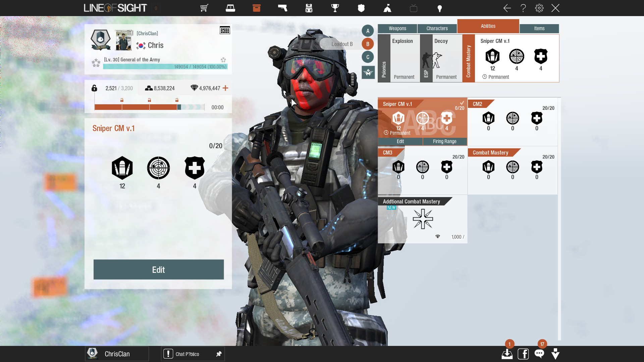Select the Abilities tab in the right panel
Viewport: 644px width, 362px height.
tap(487, 25)
